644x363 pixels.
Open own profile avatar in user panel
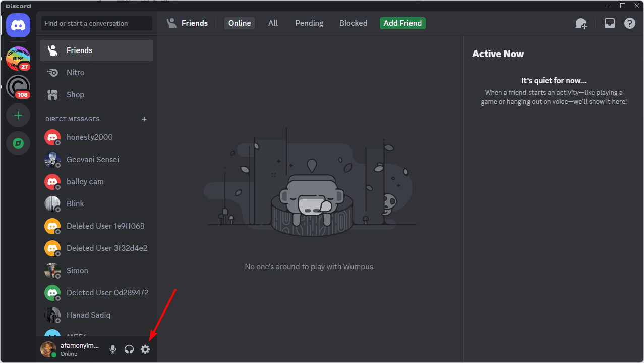pos(48,349)
